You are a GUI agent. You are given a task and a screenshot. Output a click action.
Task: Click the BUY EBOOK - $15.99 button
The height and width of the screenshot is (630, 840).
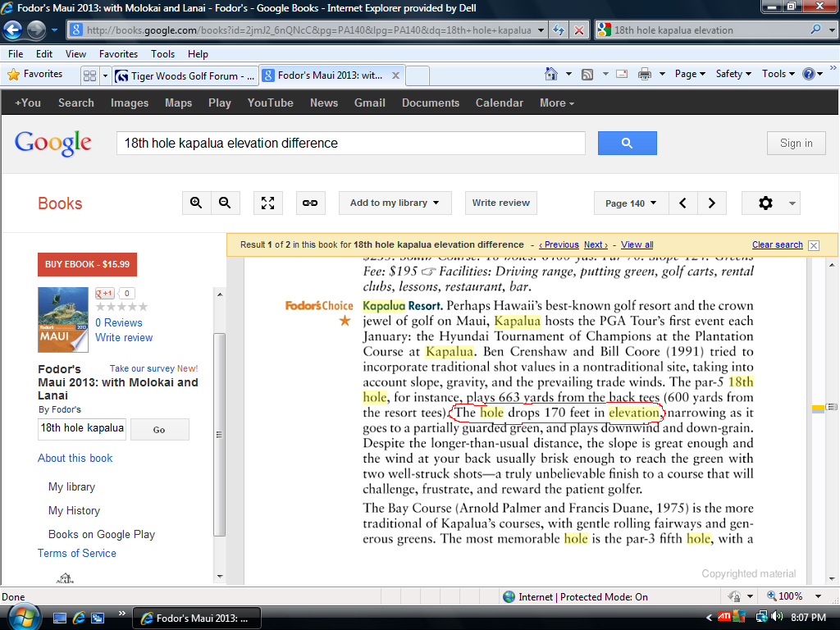(x=87, y=265)
